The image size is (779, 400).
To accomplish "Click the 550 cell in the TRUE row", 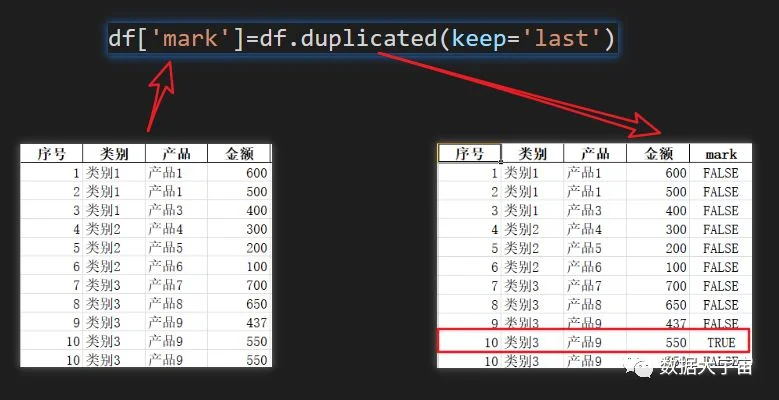I will point(658,342).
